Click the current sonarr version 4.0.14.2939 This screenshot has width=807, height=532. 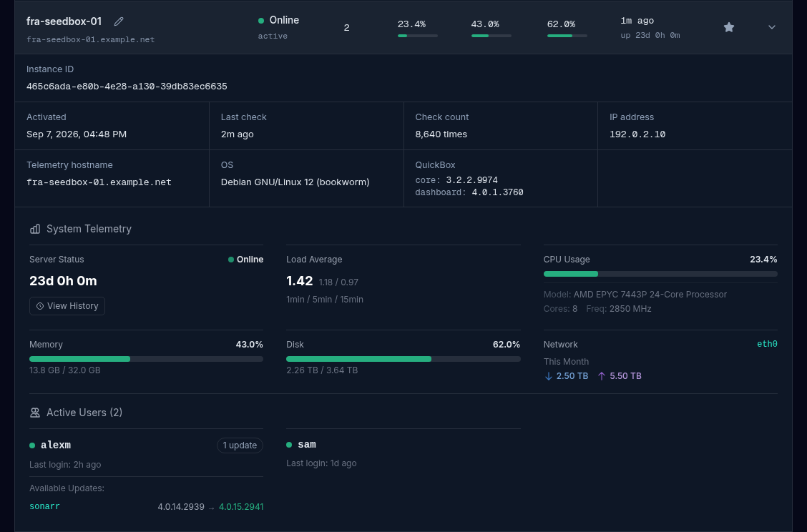pyautogui.click(x=181, y=507)
